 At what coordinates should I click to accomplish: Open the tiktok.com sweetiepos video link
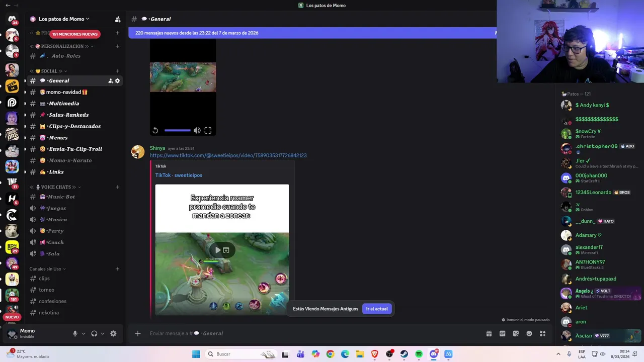(x=228, y=155)
